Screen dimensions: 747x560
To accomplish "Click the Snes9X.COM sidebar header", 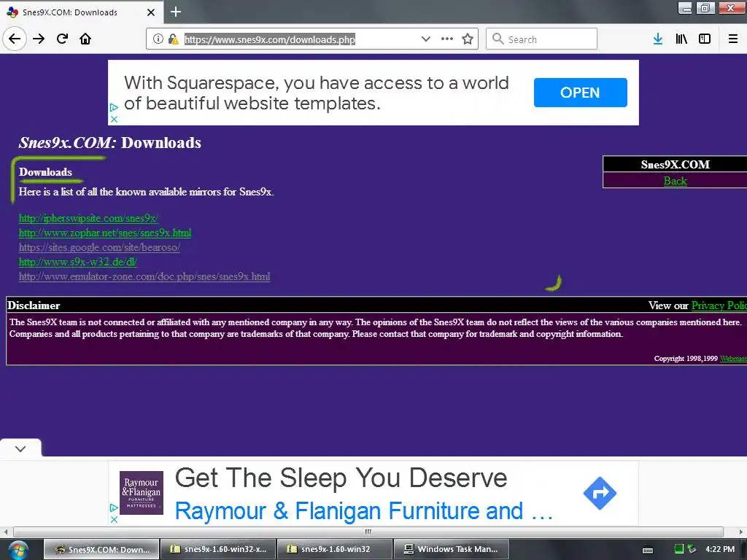I will 675,165.
